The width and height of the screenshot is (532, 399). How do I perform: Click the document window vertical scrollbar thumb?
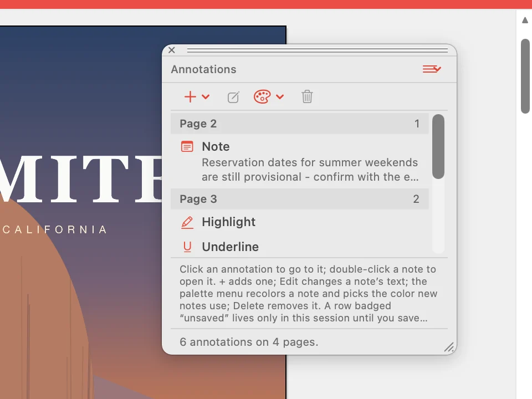pos(525,76)
